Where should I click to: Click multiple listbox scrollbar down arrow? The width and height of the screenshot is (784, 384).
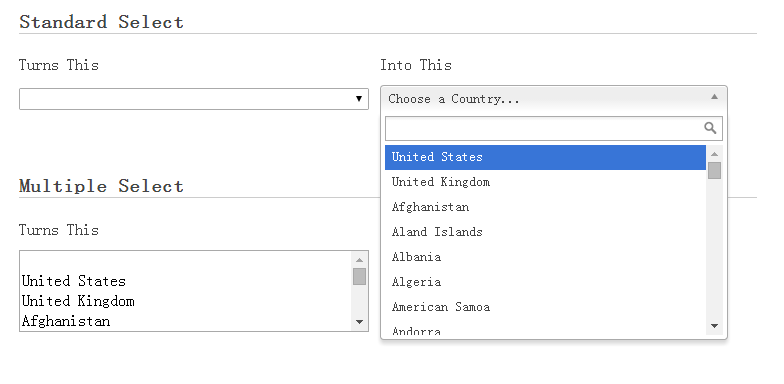(359, 322)
